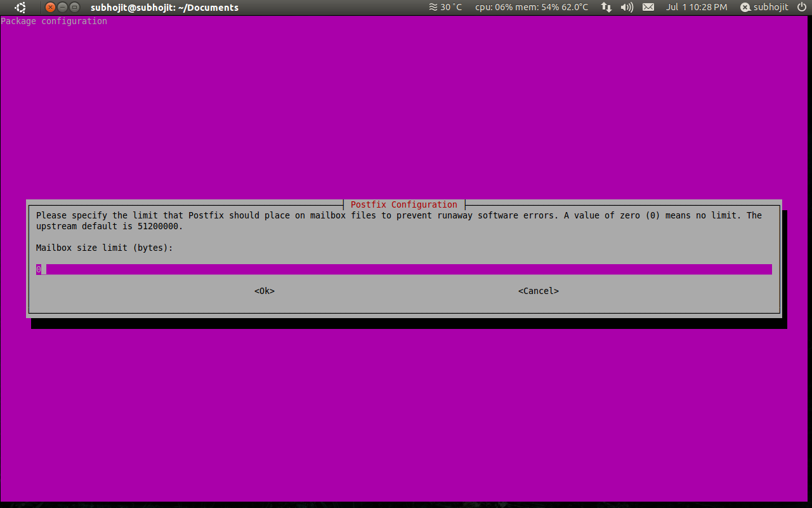Open the messaging envelope indicator
The width and height of the screenshot is (812, 508).
pyautogui.click(x=648, y=8)
